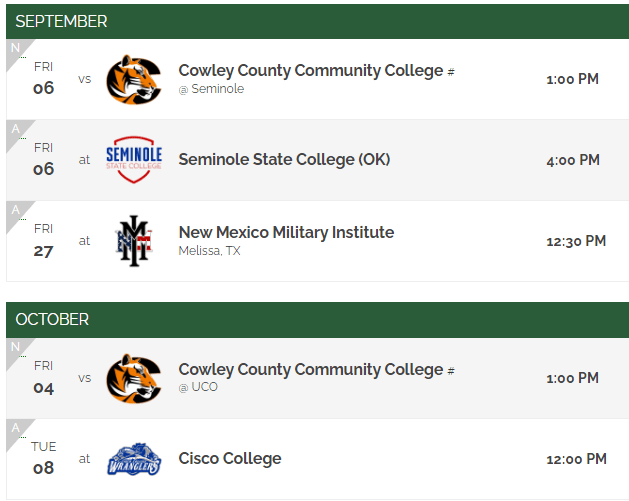Open the Seminole State College (OK) link
Image resolution: width=629 pixels, height=501 pixels.
click(x=284, y=159)
